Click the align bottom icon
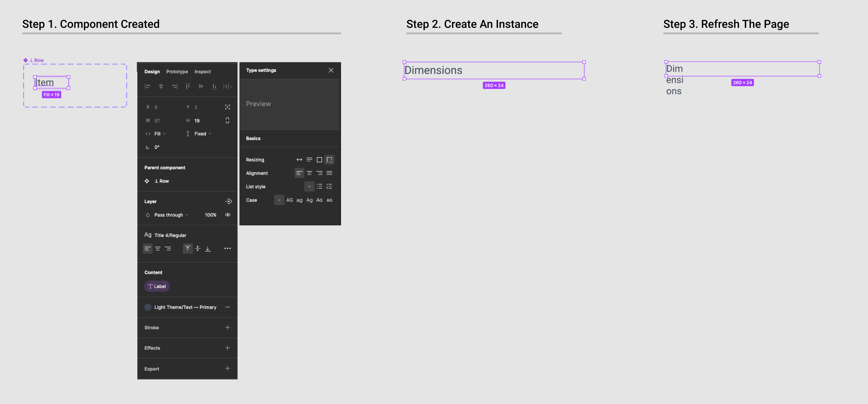 pyautogui.click(x=214, y=87)
